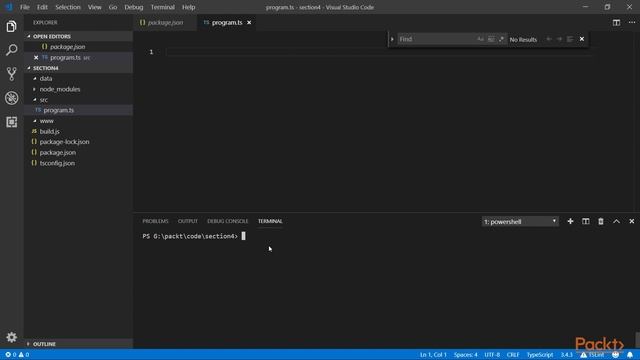The height and width of the screenshot is (360, 640).
Task: Open the Search view in activity bar
Action: [11, 50]
